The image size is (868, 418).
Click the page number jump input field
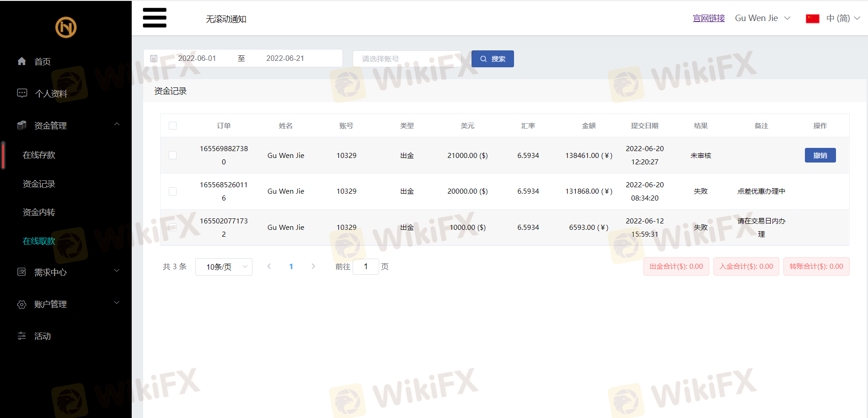(366, 266)
